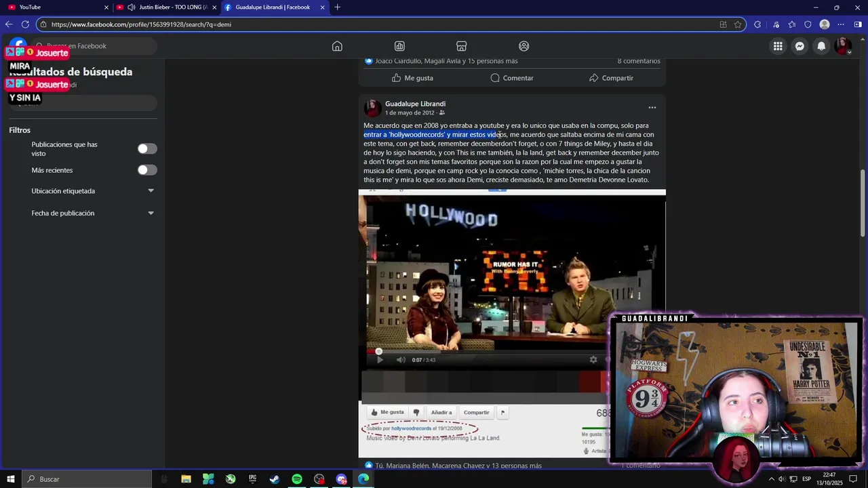Open the ESP language indicator in tray
This screenshot has height=488, width=868.
pyautogui.click(x=806, y=479)
